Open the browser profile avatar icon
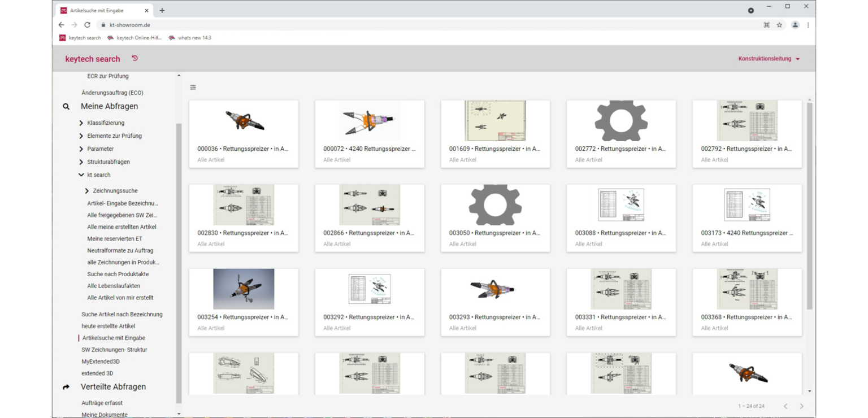The height and width of the screenshot is (418, 868). pyautogui.click(x=795, y=25)
